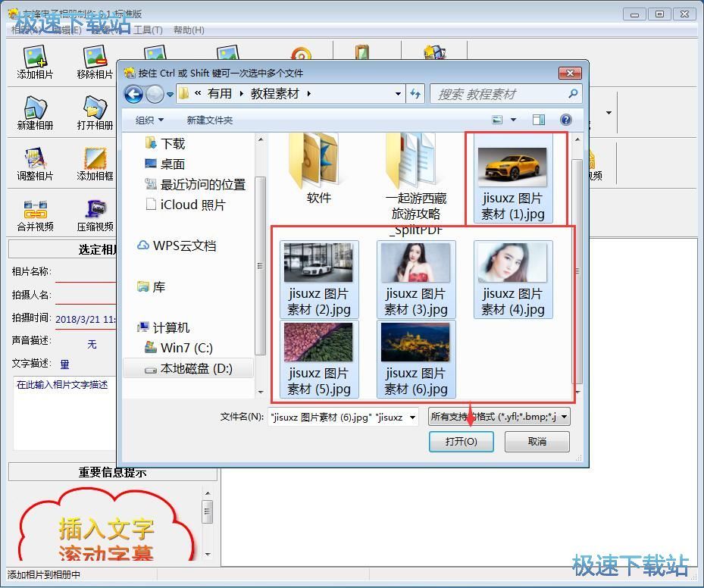The height and width of the screenshot is (588, 704).
Task: Click the 拍摄人名 field in the main window
Action: (86, 296)
